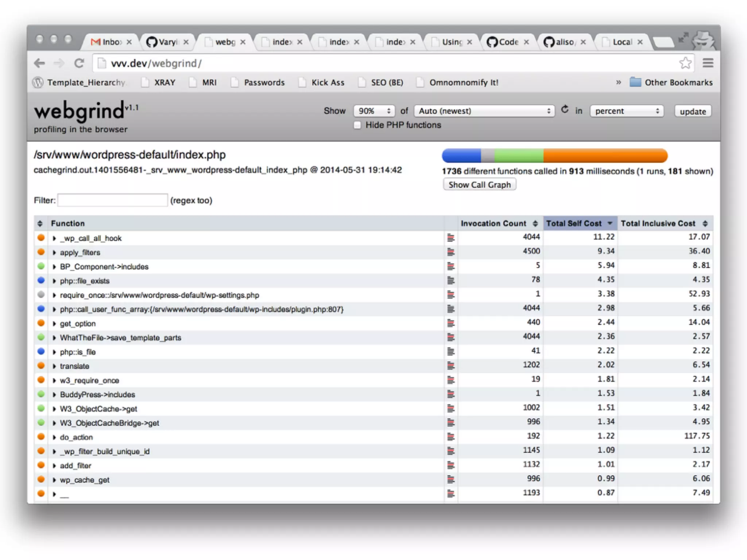Open the Show 90% dropdown

pos(374,111)
